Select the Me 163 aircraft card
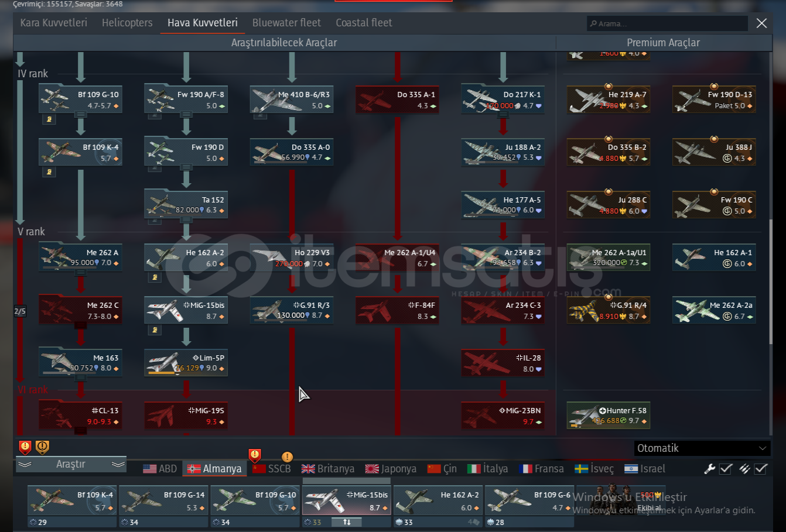The image size is (786, 532). 80,362
